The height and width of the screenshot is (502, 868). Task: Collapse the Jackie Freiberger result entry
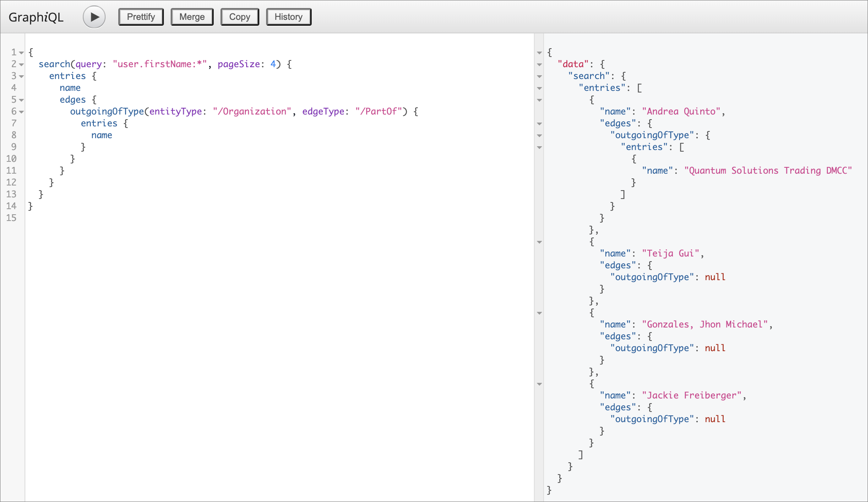[539, 384]
